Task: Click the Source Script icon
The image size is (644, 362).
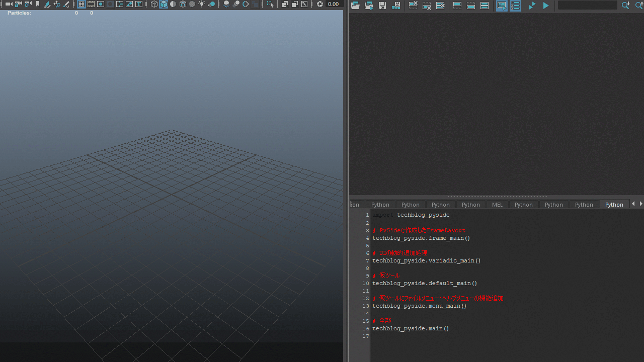Action: [369, 6]
